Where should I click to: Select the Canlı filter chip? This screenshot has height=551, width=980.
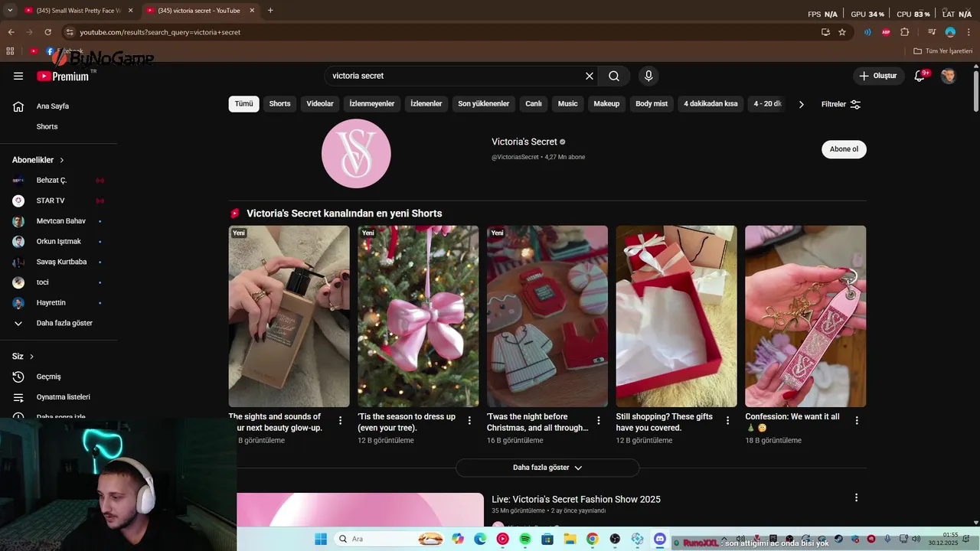(534, 104)
